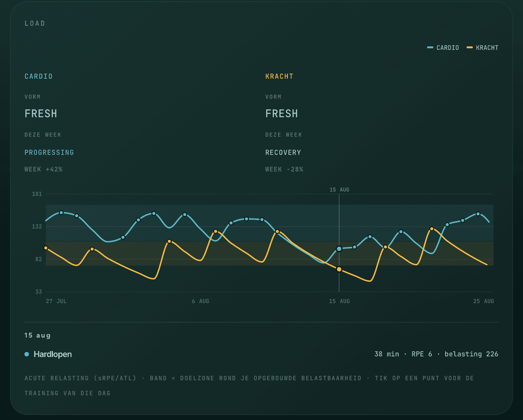The width and height of the screenshot is (523, 420).
Task: Click the CARDIO section heading
Action: pyautogui.click(x=39, y=76)
